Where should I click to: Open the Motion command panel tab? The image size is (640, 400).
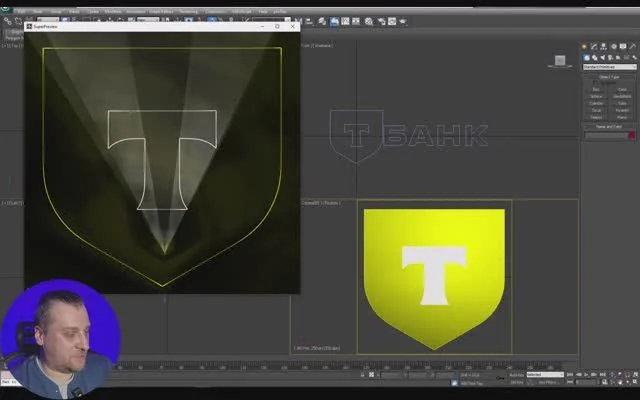point(613,47)
